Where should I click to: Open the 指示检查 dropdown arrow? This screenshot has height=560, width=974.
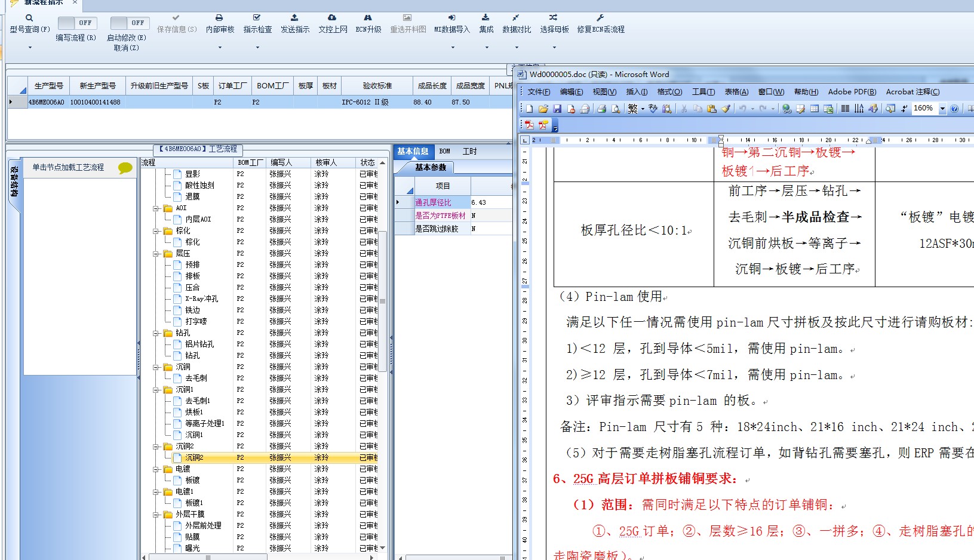coord(257,47)
